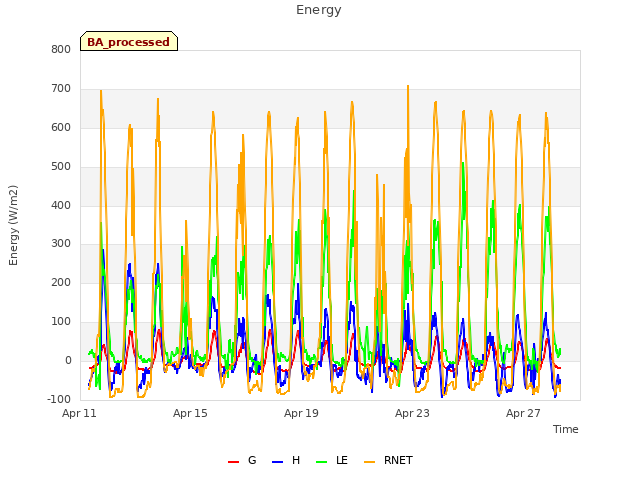Viewport: 640px width, 480px height.
Task: Toggle the H series legend entry
Action: tap(286, 460)
